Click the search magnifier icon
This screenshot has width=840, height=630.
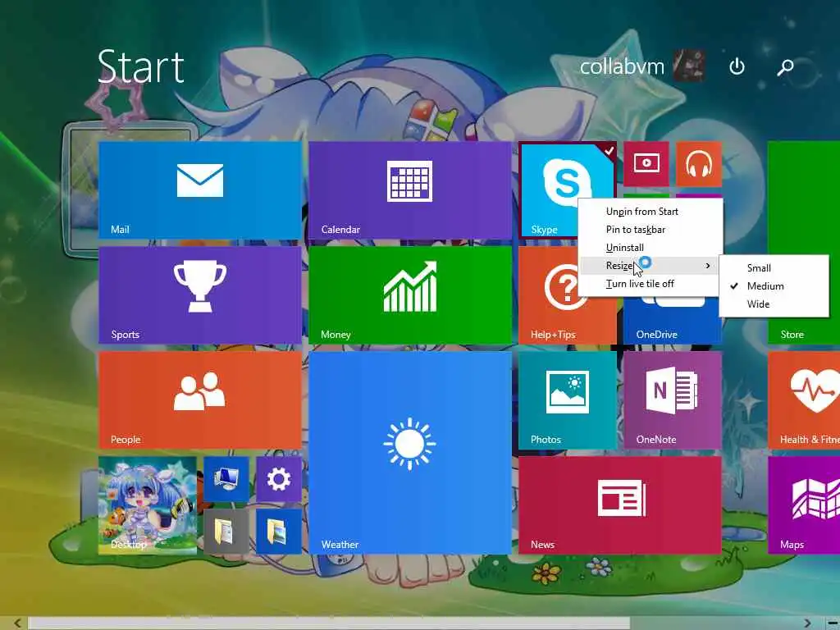pyautogui.click(x=785, y=66)
